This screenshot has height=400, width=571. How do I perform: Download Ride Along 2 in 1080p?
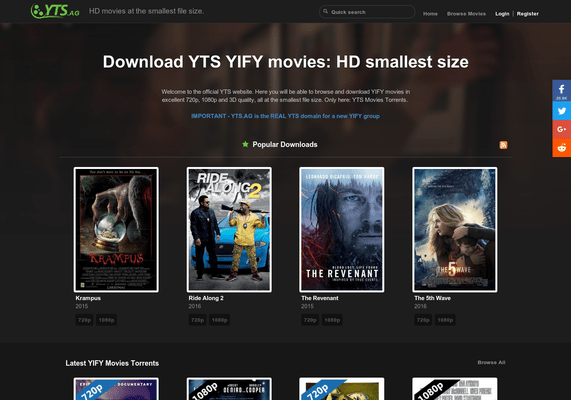pos(220,320)
